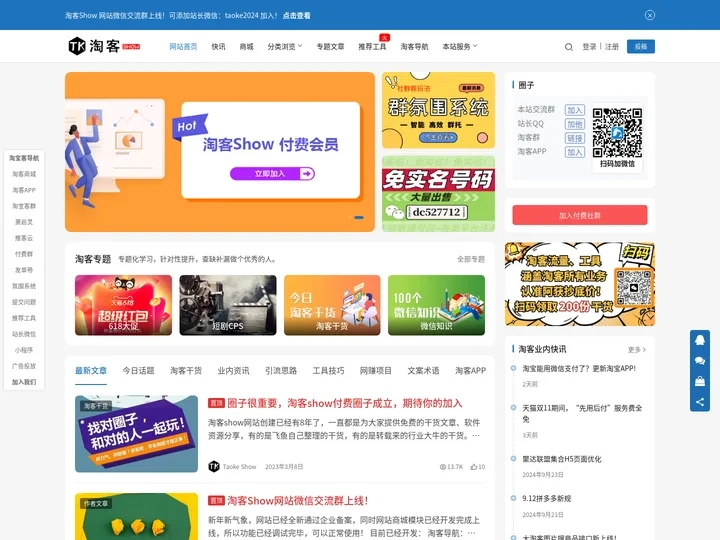Screen dimensions: 720x540
Task: Click 立即加入 button on banner
Action: point(272,174)
